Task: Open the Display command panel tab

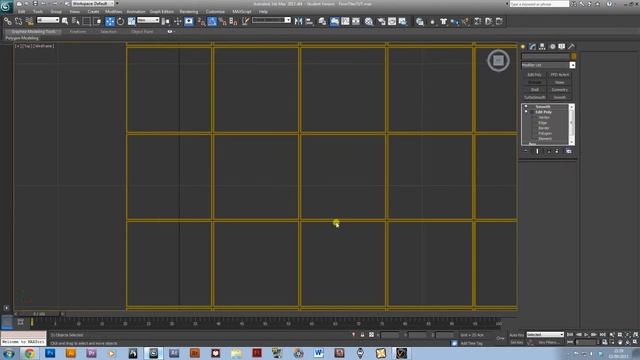Action: coord(562,47)
